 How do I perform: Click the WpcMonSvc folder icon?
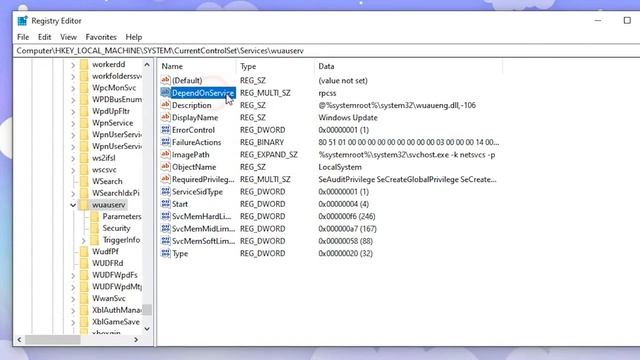84,88
